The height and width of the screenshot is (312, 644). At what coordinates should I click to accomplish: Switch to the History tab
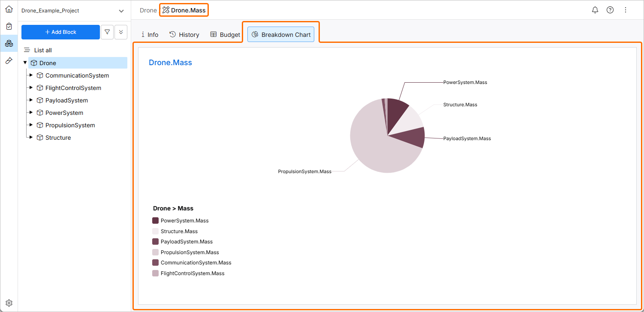click(184, 34)
